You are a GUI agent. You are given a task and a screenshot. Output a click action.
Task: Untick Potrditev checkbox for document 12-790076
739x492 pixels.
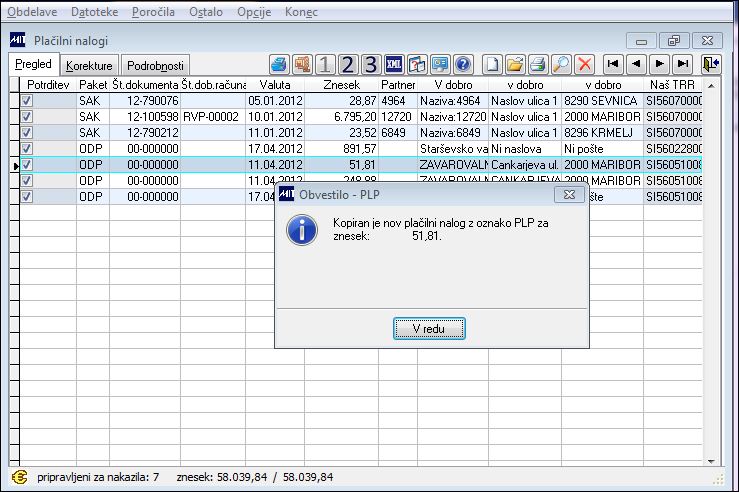[27, 100]
